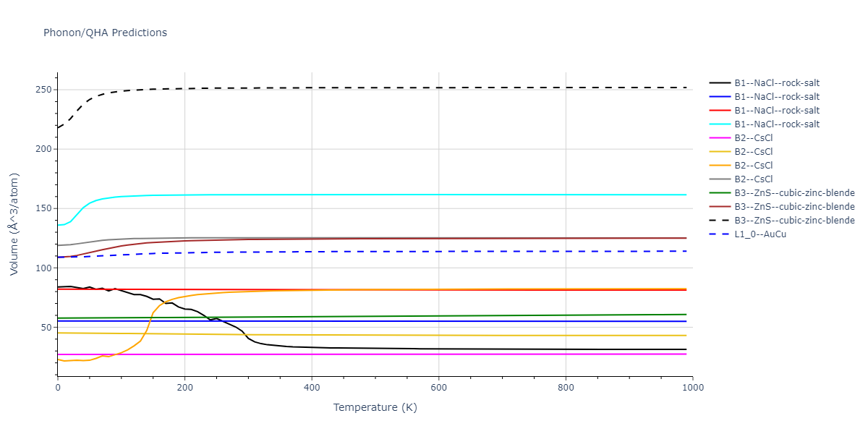Hide the brown B3--ZnS--cubic-zinc-blende trace

(794, 207)
